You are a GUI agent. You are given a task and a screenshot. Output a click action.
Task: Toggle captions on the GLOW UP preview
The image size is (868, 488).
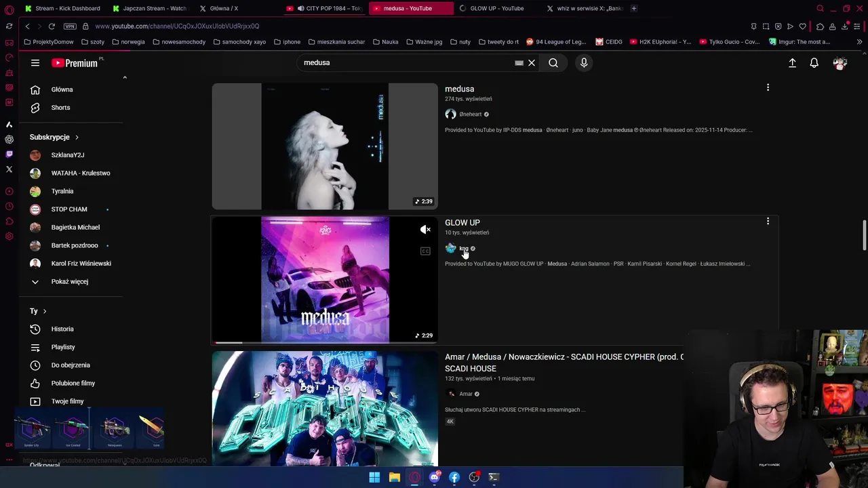pyautogui.click(x=425, y=251)
